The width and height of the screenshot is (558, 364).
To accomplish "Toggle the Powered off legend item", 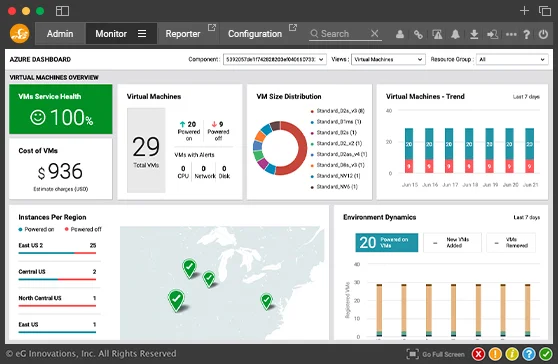I will click(83, 230).
